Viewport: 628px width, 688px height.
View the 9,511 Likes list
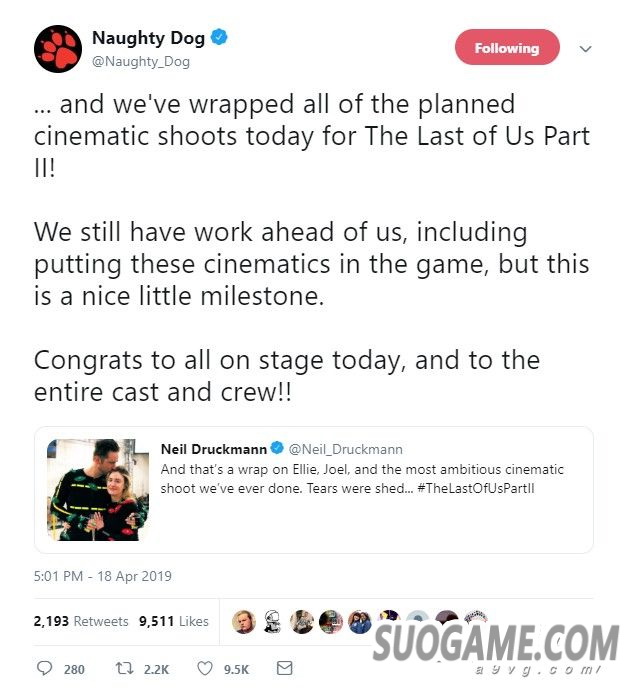pos(174,621)
